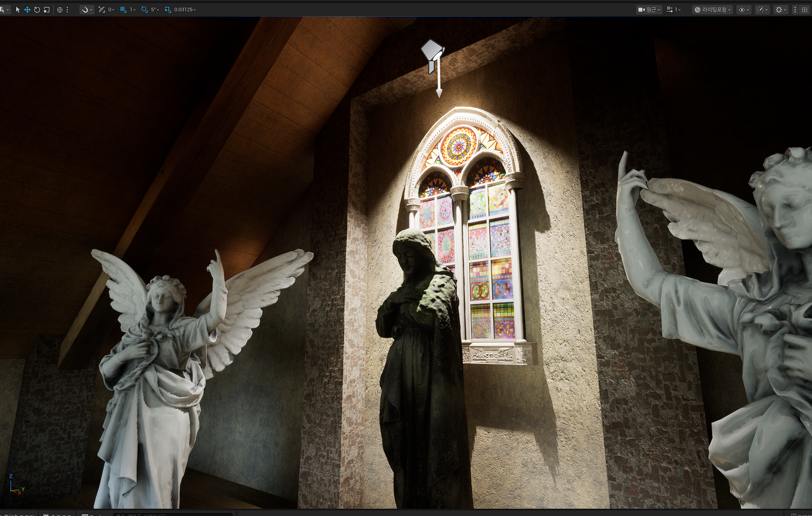Click the console command input field
The width and height of the screenshot is (812, 516).
coord(173,514)
